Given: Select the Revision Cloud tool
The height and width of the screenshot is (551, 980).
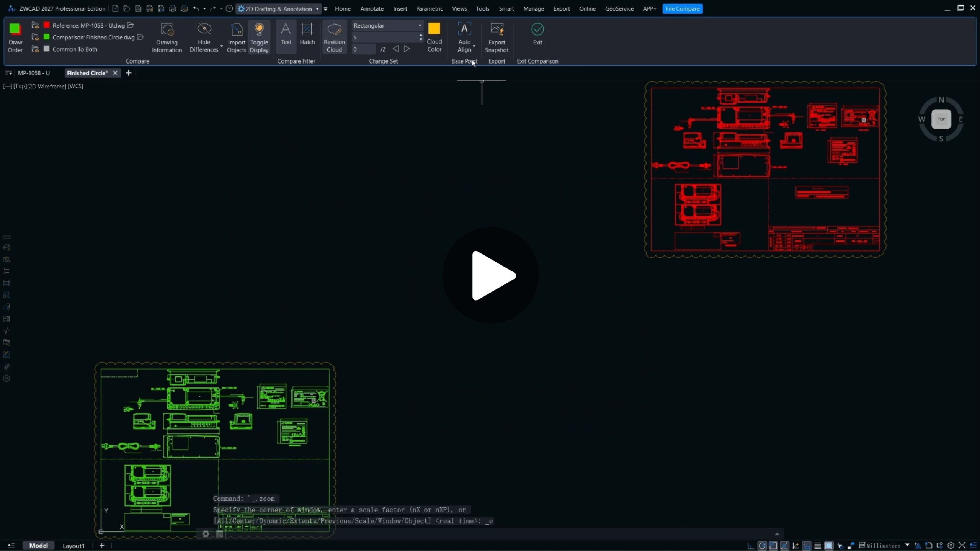Looking at the screenshot, I should 334,30.
